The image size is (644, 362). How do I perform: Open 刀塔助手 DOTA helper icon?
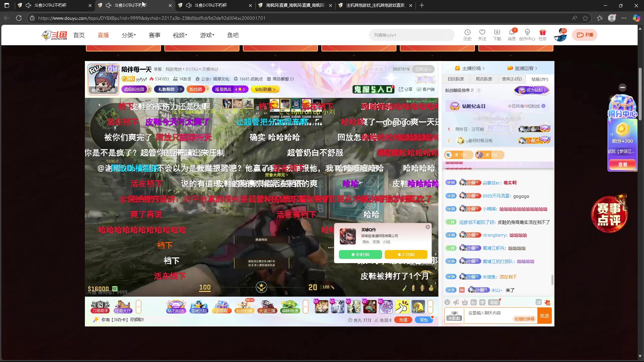click(x=100, y=307)
